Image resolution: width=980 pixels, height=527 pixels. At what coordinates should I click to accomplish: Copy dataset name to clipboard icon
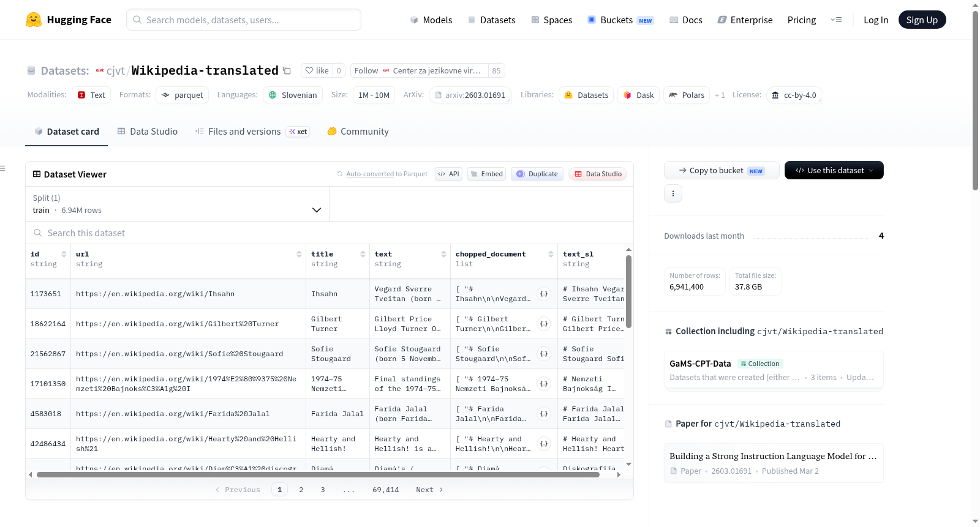(287, 70)
